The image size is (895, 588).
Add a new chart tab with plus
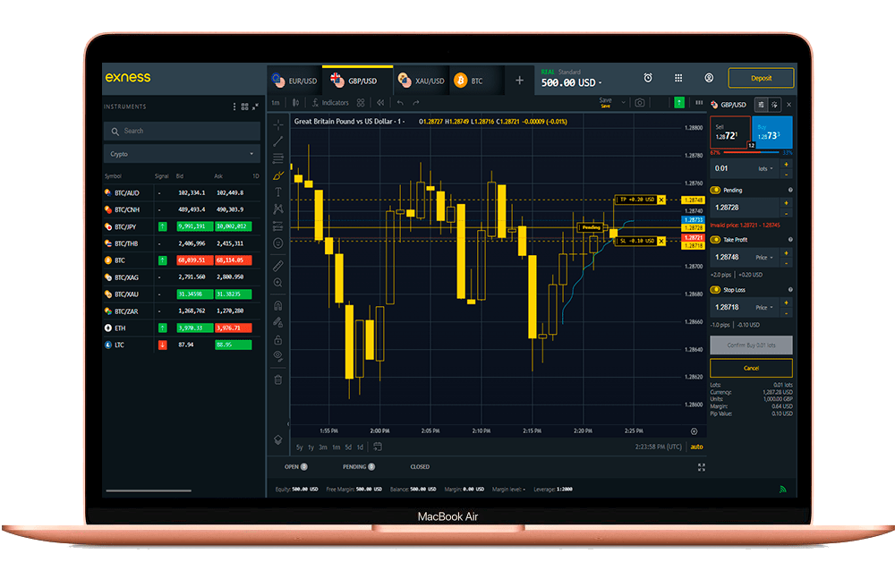[519, 81]
